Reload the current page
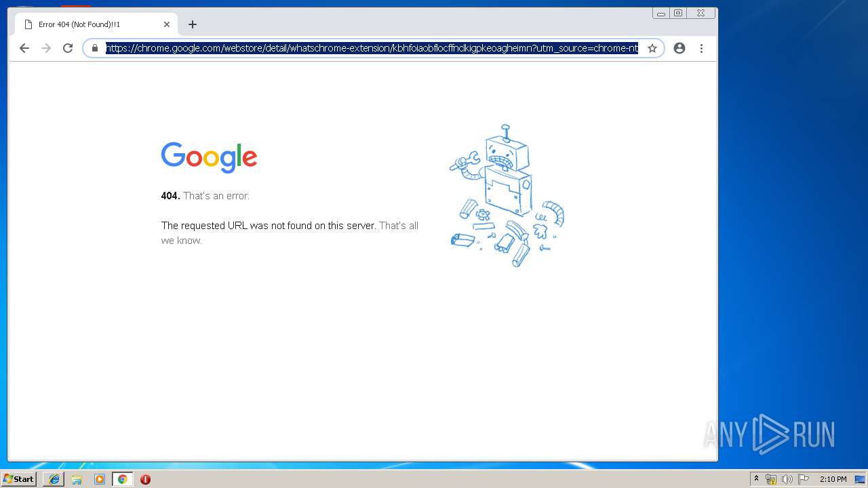 click(x=68, y=48)
